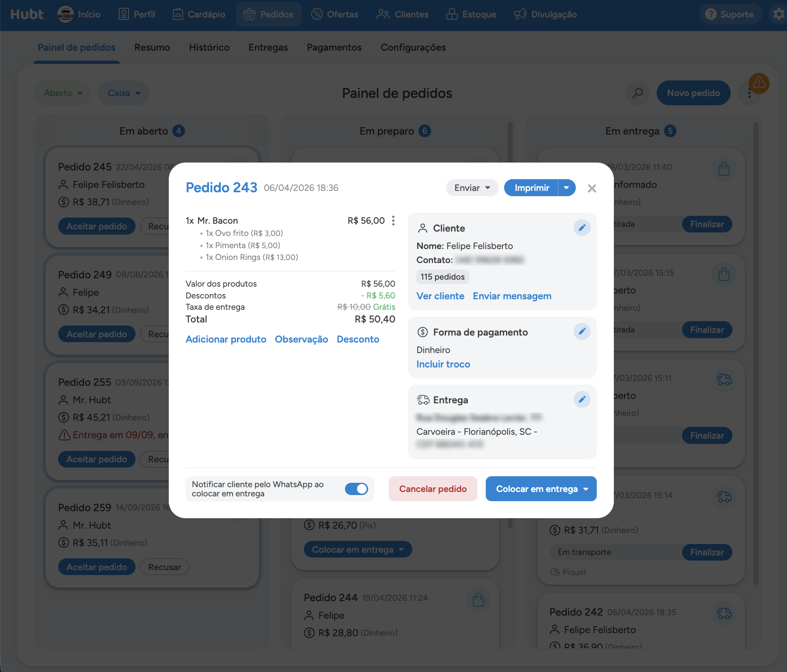
Task: Toggle WhatsApp notification on delivery switch
Action: (x=356, y=489)
